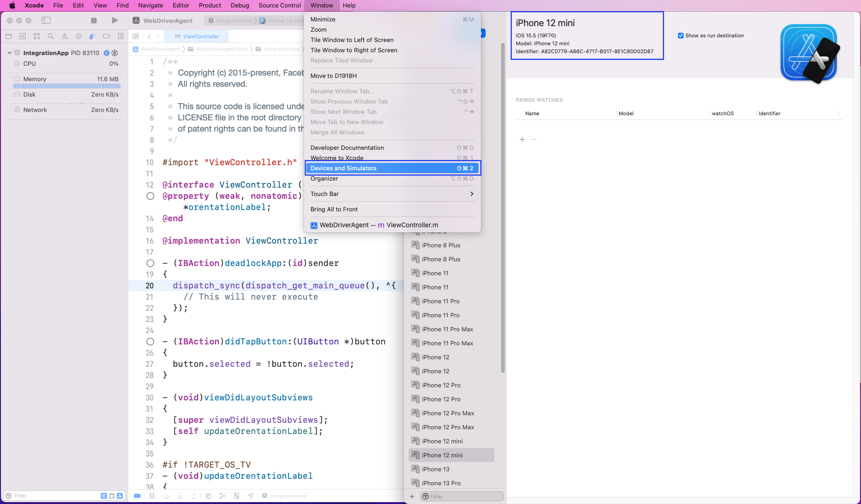This screenshot has height=504, width=861.
Task: Add a simulator with the plus button
Action: [x=412, y=497]
